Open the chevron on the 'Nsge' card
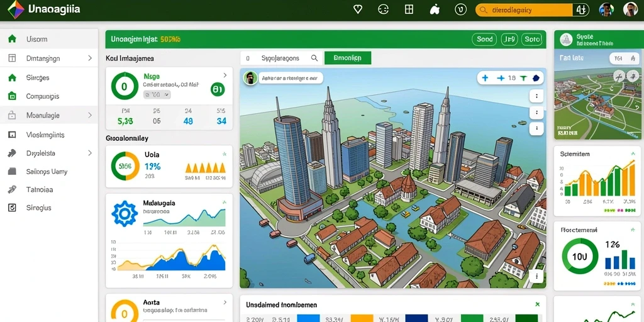This screenshot has width=644, height=322. click(225, 75)
